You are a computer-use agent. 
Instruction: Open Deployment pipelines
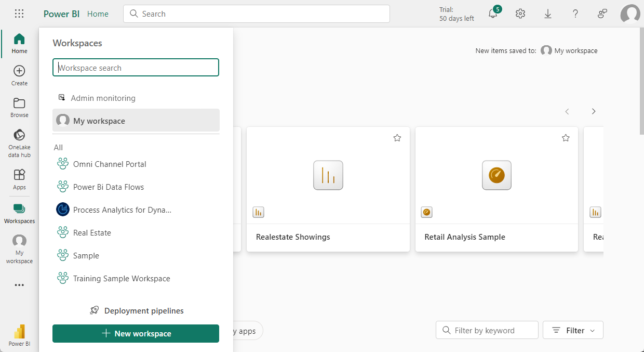pos(136,310)
